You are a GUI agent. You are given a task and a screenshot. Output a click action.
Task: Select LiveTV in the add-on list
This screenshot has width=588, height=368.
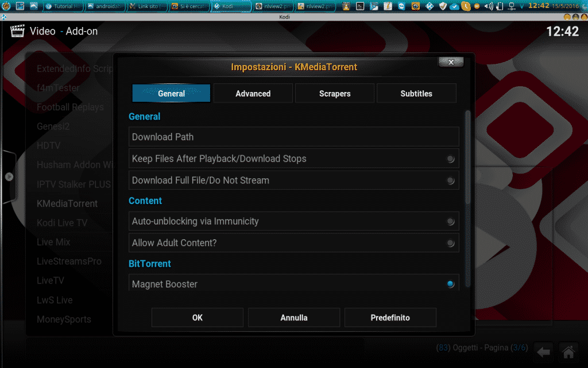[51, 280]
